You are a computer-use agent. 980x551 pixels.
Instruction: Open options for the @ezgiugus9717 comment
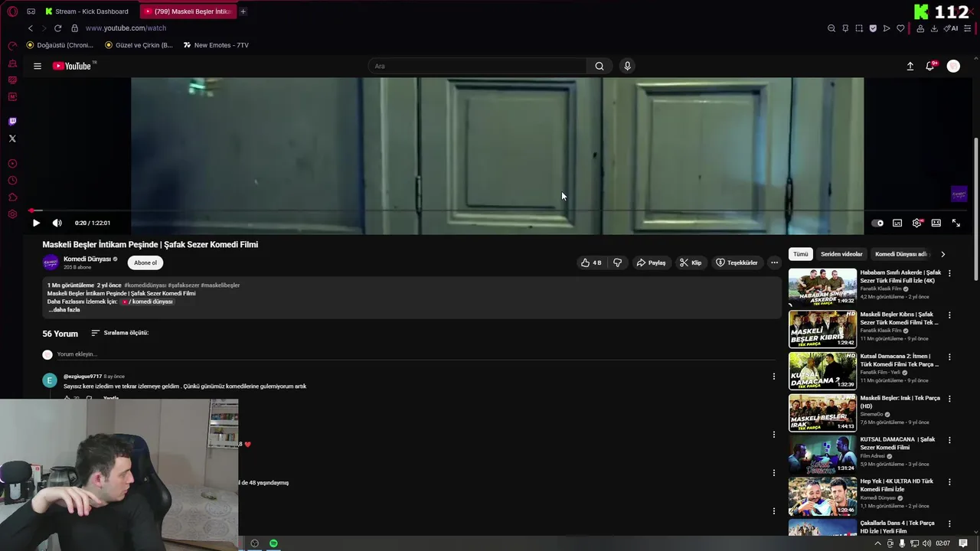point(773,376)
